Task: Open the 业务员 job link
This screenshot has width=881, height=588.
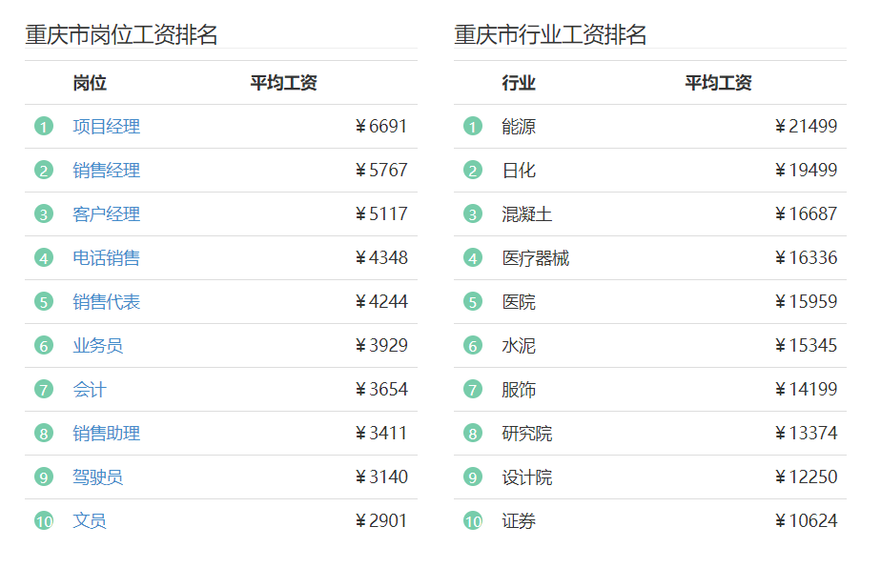Action: tap(98, 345)
